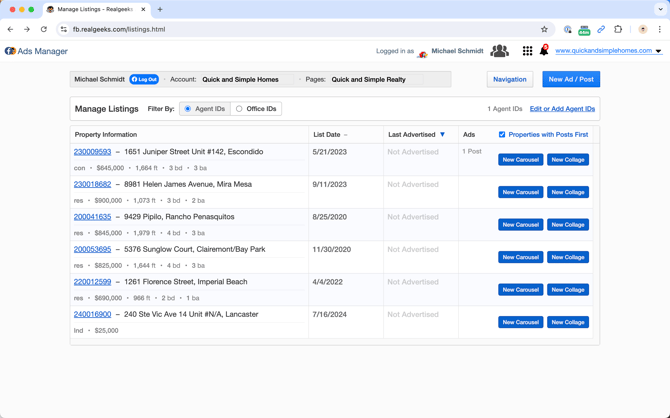Open listing 200041635 link

pos(92,217)
